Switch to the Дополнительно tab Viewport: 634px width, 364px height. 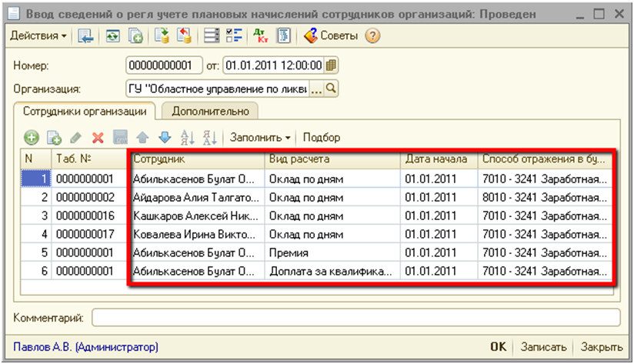click(210, 111)
